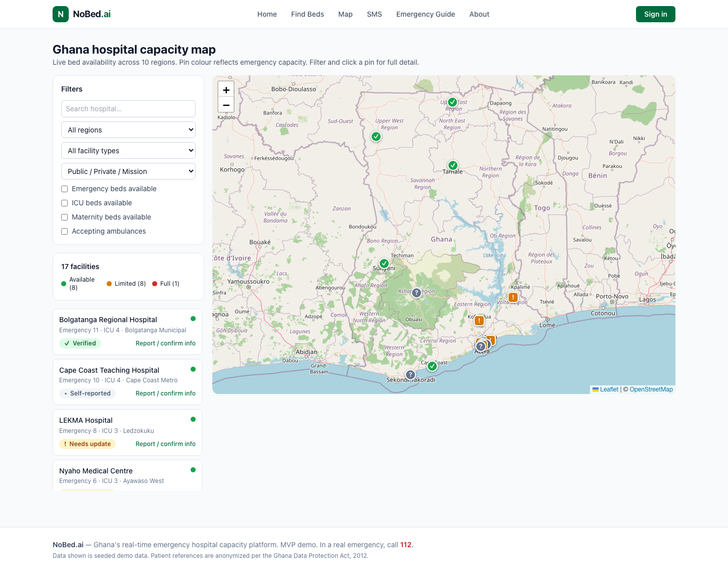Image resolution: width=728 pixels, height=572 pixels.
Task: Click LEKMA Hospital green status dot
Action: pos(193,419)
